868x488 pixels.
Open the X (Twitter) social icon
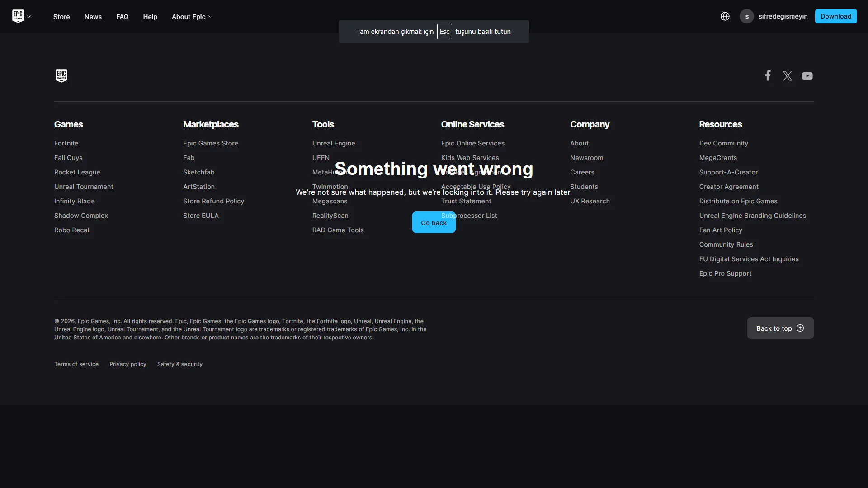click(787, 76)
